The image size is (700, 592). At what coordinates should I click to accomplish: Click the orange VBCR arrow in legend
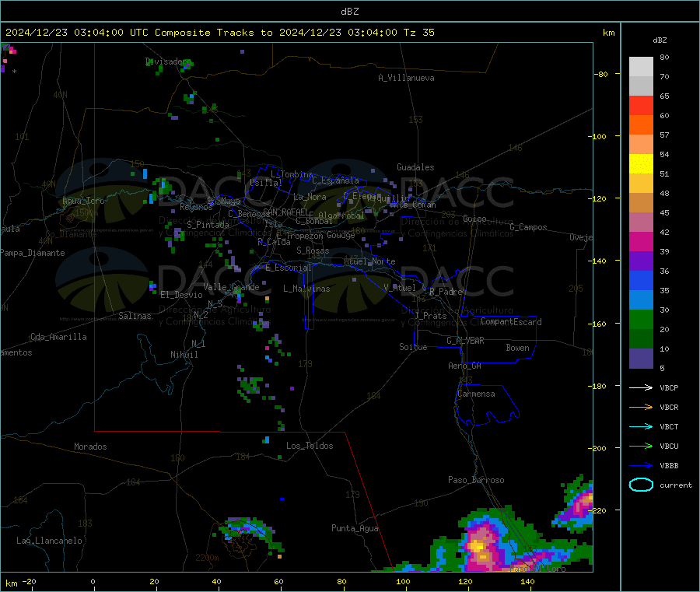(x=641, y=407)
